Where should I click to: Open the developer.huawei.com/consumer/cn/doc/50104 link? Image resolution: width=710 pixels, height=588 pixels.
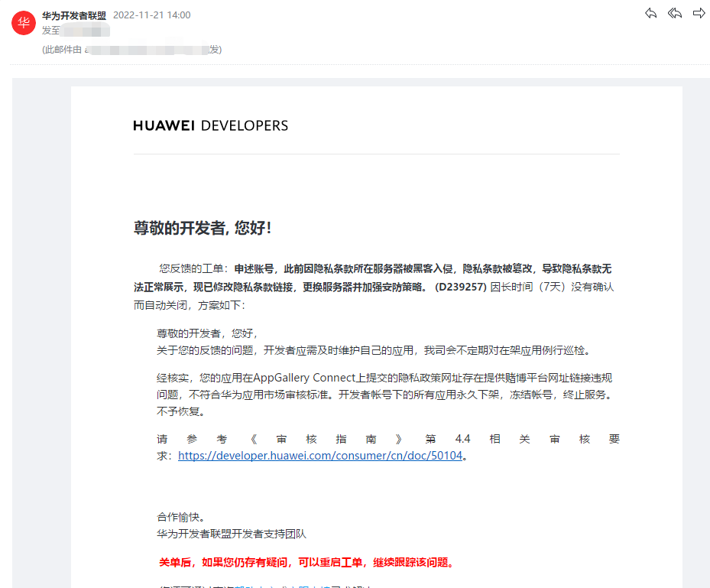tap(320, 455)
